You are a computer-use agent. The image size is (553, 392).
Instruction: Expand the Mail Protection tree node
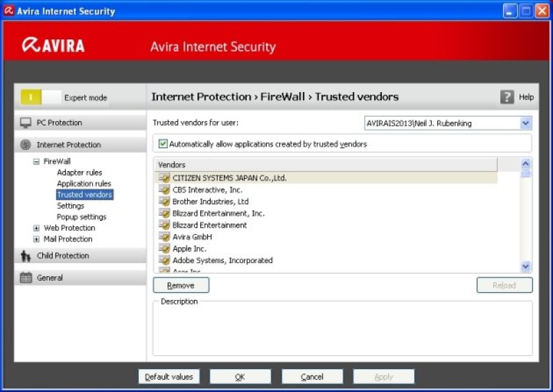tap(36, 239)
